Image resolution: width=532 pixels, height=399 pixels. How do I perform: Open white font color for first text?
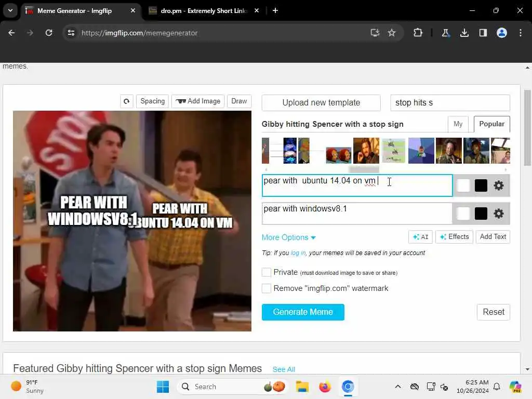(x=463, y=185)
